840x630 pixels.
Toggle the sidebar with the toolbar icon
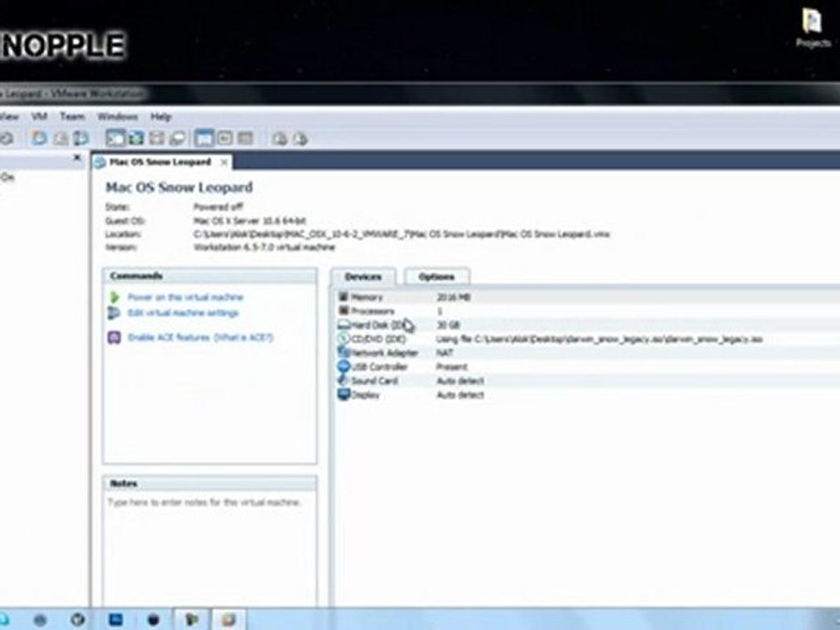(x=115, y=139)
